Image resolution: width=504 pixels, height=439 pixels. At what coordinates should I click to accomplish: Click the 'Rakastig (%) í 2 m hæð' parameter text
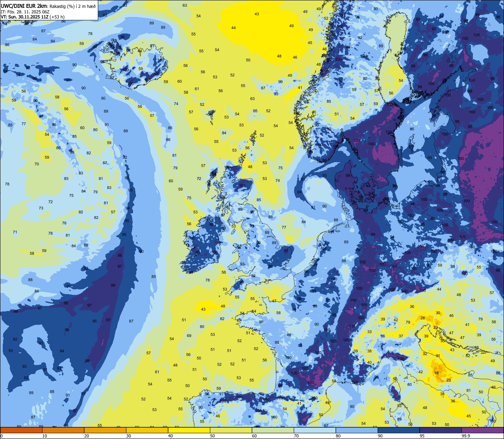click(72, 6)
